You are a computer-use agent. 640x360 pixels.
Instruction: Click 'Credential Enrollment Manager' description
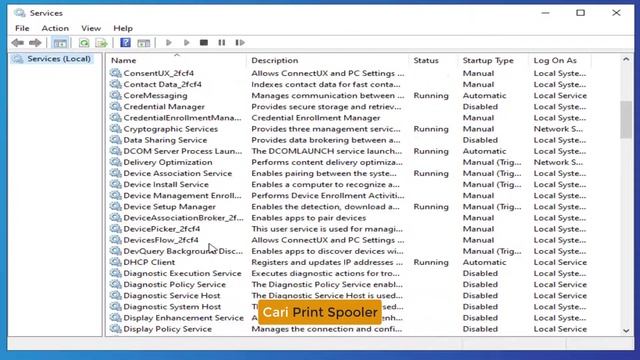(x=316, y=118)
